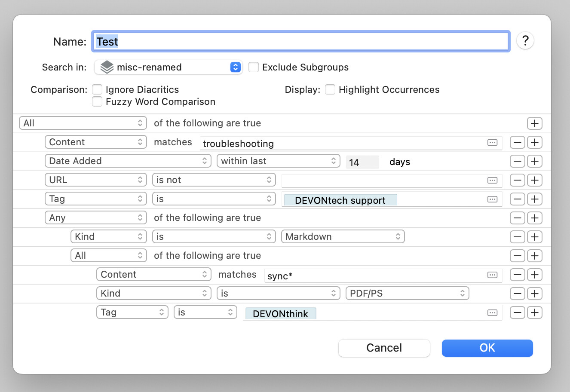The height and width of the screenshot is (392, 570).
Task: Click the OK button
Action: (x=487, y=348)
